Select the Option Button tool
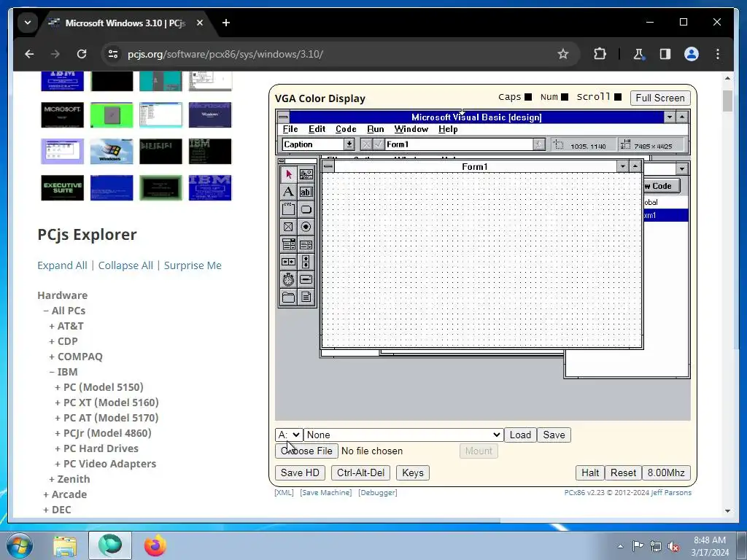747x560 pixels. 306,227
